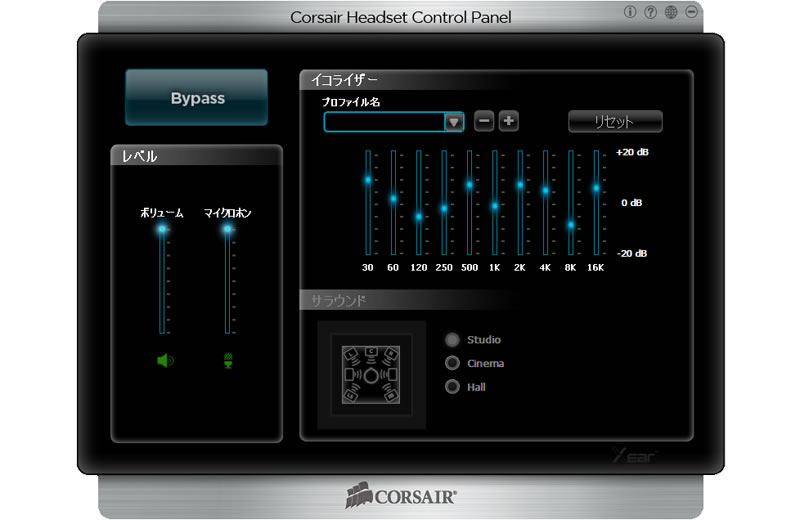Click the -20 dB scale label
This screenshot has width=800, height=520.
pyautogui.click(x=632, y=253)
